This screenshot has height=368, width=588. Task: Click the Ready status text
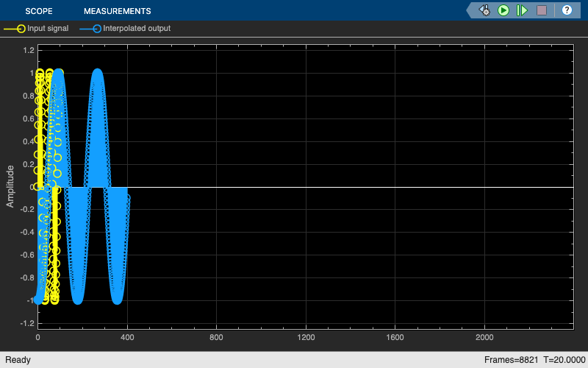pyautogui.click(x=18, y=360)
